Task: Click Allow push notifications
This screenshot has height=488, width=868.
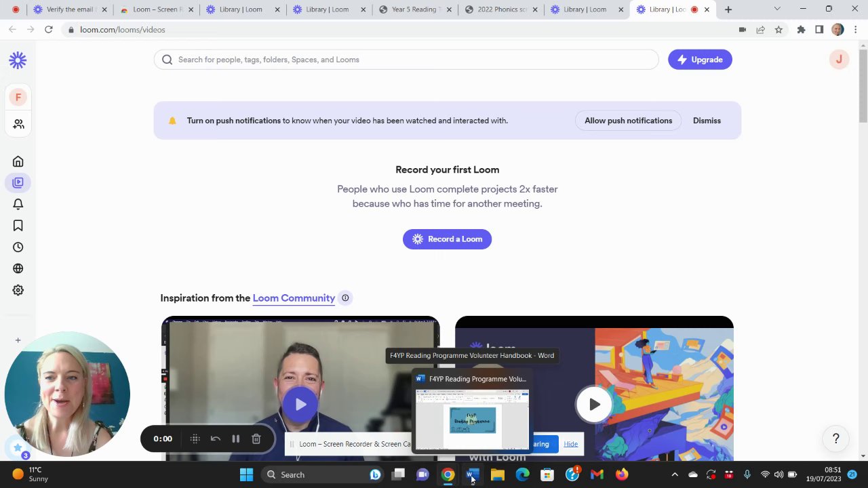Action: [628, 121]
